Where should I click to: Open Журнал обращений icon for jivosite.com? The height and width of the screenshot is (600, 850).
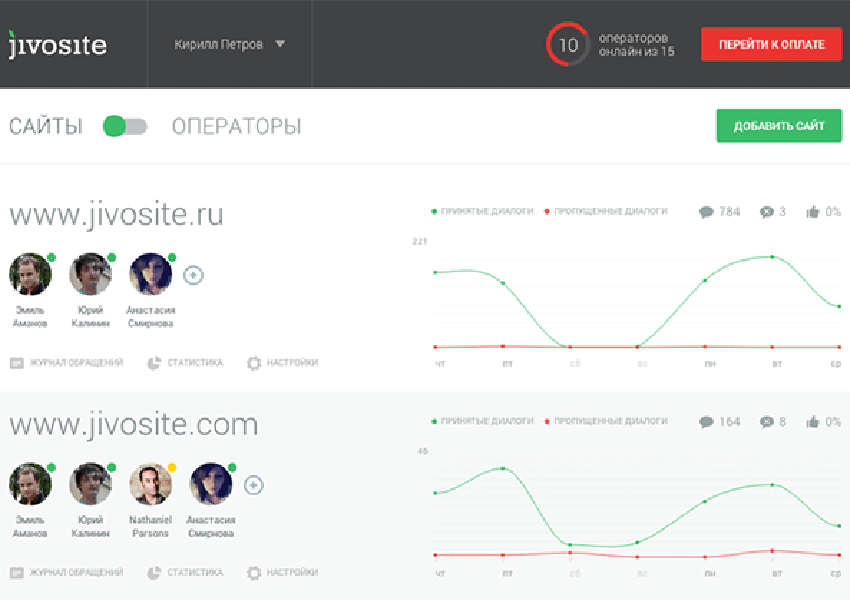tap(17, 572)
